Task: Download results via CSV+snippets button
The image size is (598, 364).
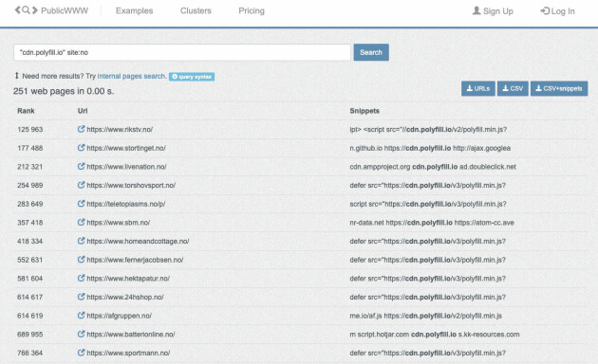Action: (559, 88)
